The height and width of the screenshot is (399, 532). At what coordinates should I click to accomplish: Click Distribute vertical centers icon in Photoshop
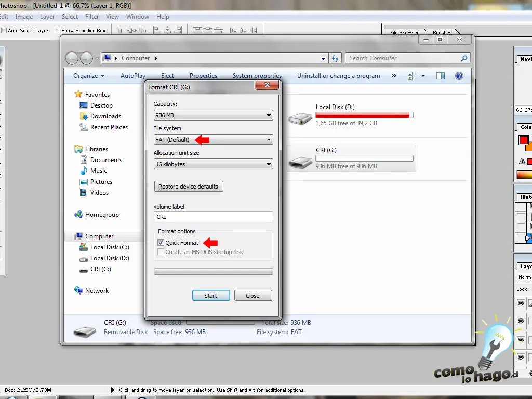tap(208, 31)
